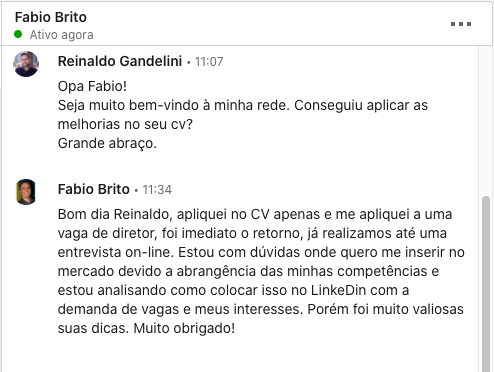The image size is (494, 372).
Task: Click the scrollbar track above the thumb
Action: click(x=486, y=121)
